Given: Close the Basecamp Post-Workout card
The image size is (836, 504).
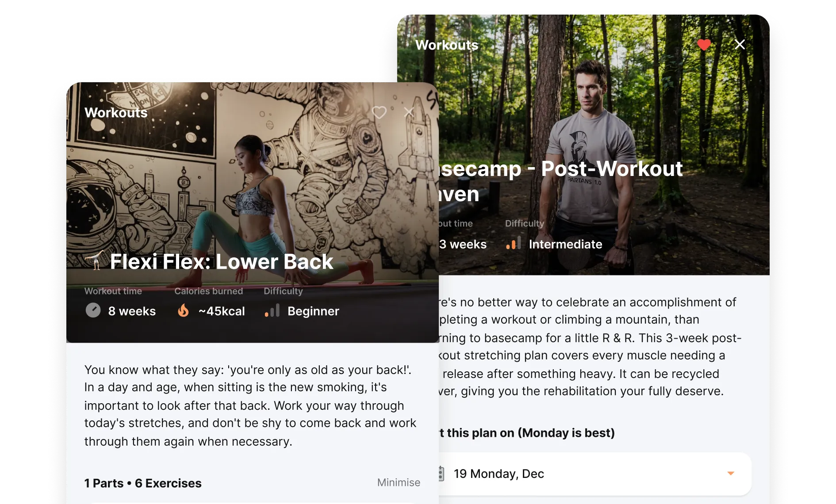Looking at the screenshot, I should [x=740, y=44].
